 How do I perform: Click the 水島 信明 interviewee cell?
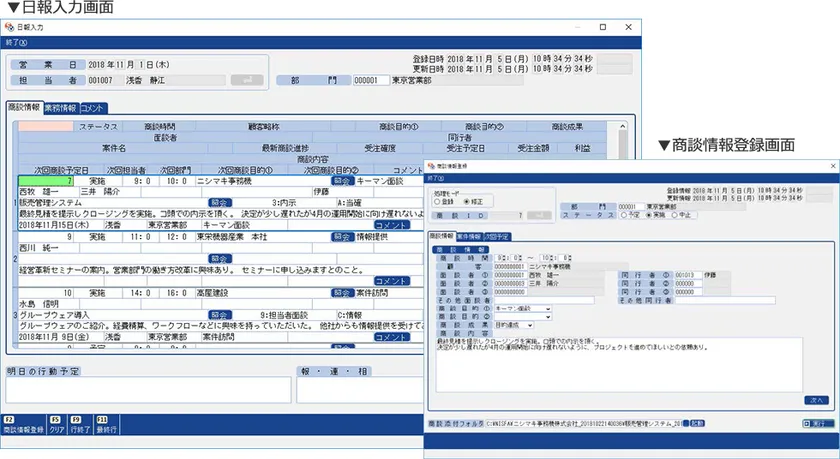click(x=49, y=304)
